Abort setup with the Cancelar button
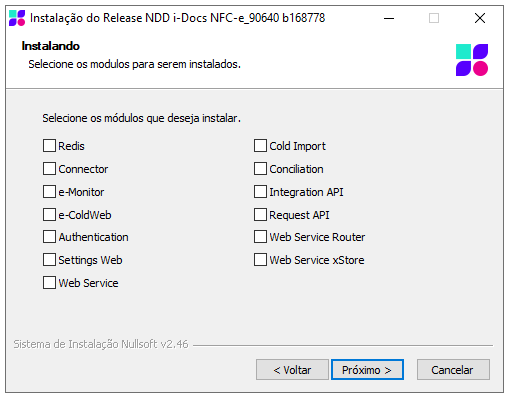510x401 pixels. (453, 370)
